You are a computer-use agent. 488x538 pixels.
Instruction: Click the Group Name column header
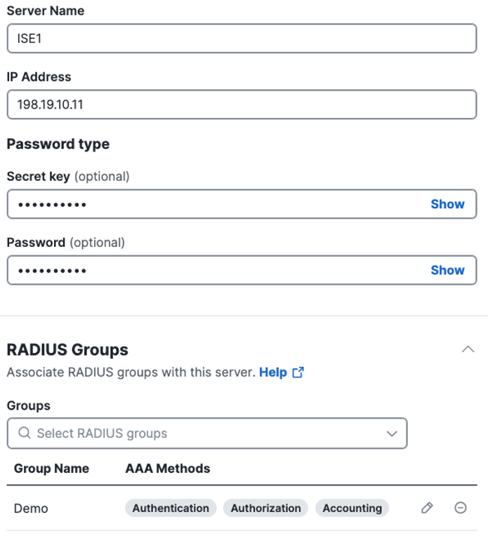coord(51,468)
